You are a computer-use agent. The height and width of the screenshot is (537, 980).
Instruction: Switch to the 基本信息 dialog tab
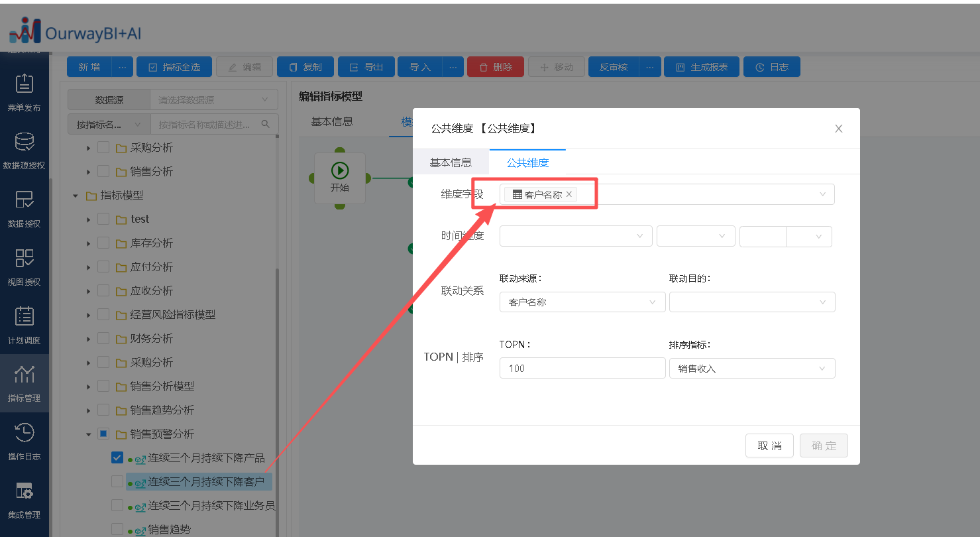click(451, 162)
